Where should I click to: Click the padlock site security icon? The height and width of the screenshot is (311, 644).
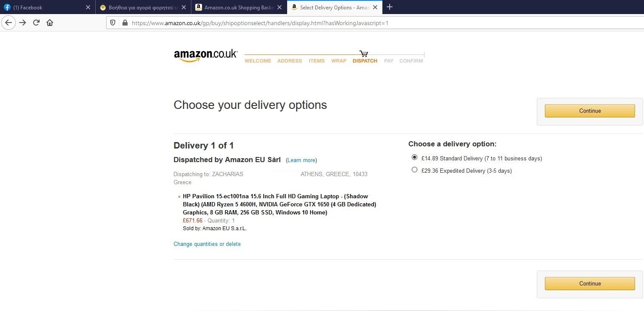125,23
